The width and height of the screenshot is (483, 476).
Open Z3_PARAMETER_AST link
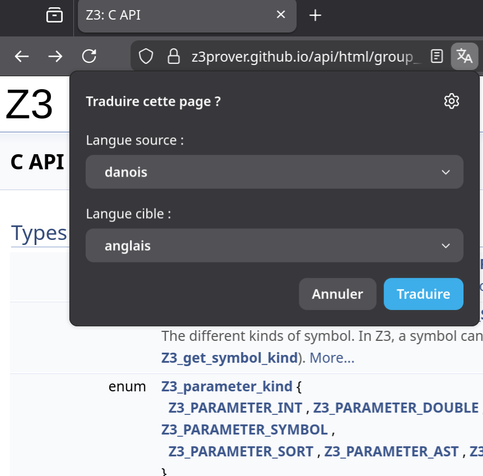click(392, 452)
